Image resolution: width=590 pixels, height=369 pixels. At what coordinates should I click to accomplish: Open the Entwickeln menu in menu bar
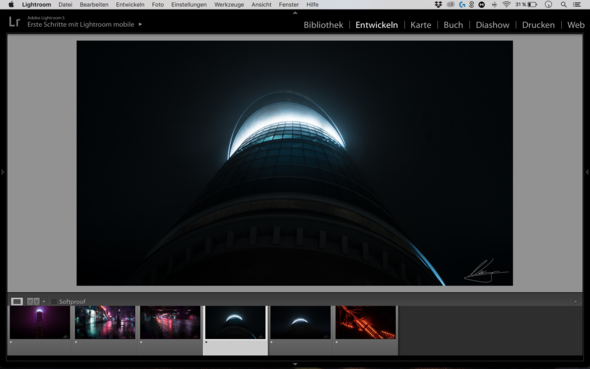tap(130, 5)
